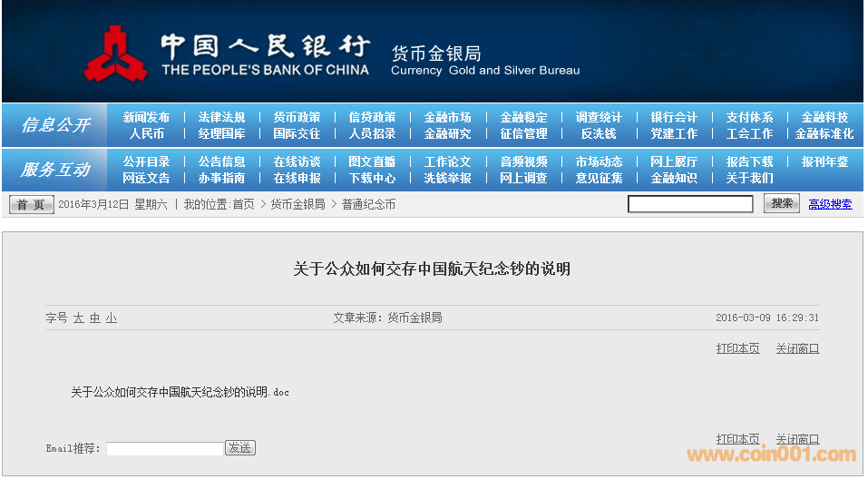Click the upper 关闭窗口 link

point(797,349)
